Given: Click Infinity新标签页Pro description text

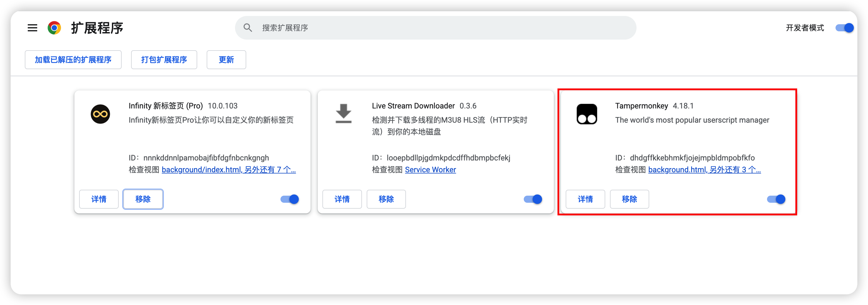Looking at the screenshot, I should [x=211, y=120].
